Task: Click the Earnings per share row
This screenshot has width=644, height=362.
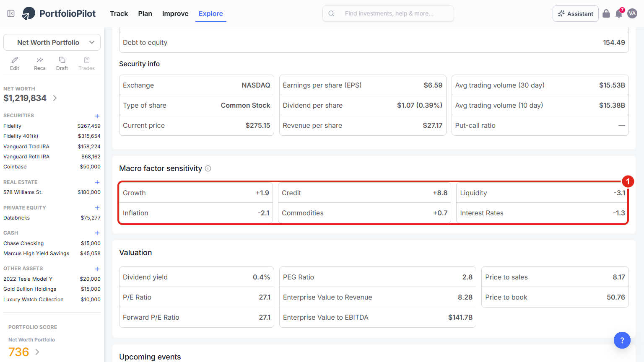Action: (363, 85)
